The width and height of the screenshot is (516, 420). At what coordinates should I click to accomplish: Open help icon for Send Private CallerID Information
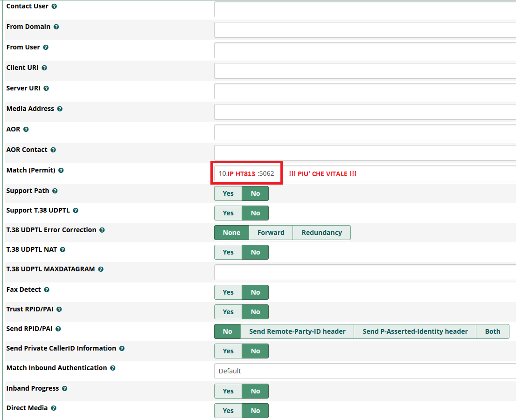point(122,349)
